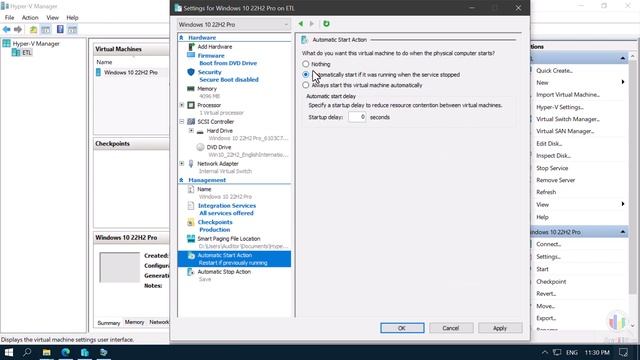The height and width of the screenshot is (360, 640).
Task: Select Always start this virtual machine automatically
Action: [306, 85]
